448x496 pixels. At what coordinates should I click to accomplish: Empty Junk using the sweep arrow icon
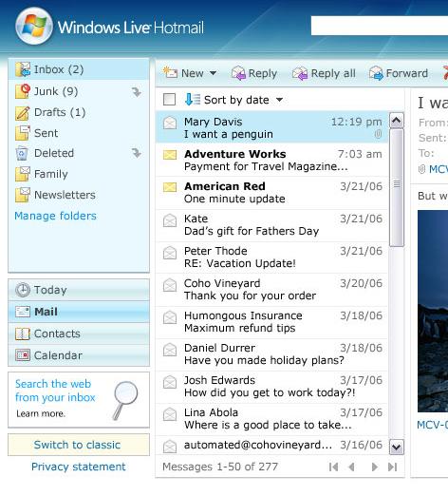137,92
